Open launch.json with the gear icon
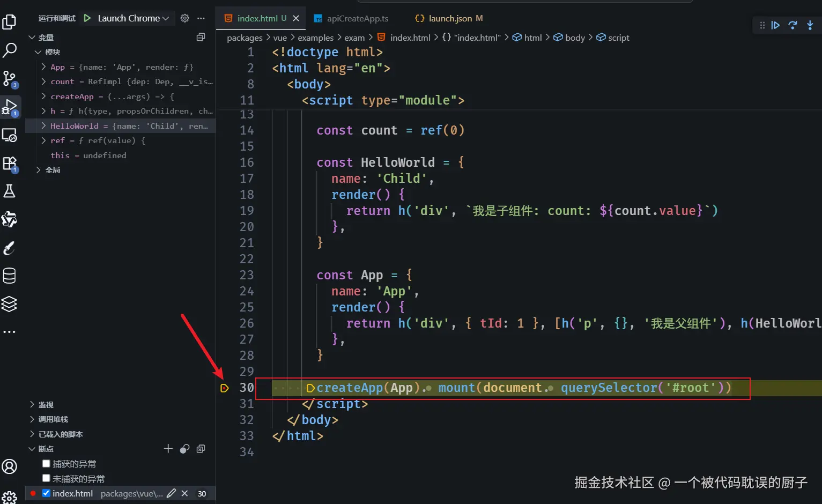 pos(185,18)
